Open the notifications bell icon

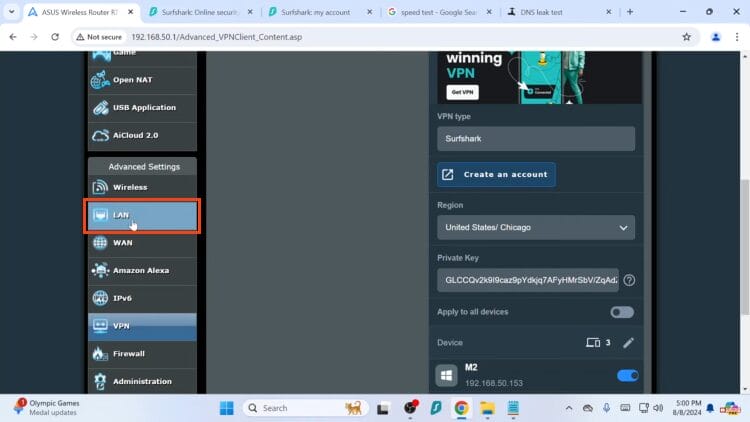[x=710, y=408]
